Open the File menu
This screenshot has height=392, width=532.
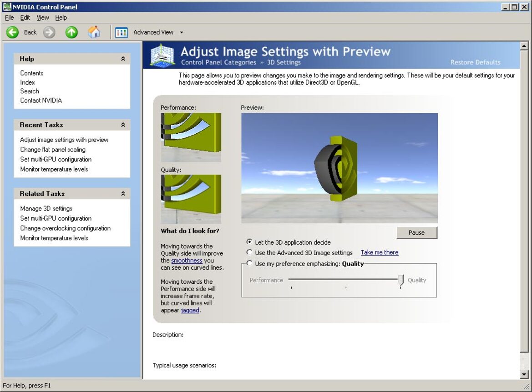pos(9,18)
